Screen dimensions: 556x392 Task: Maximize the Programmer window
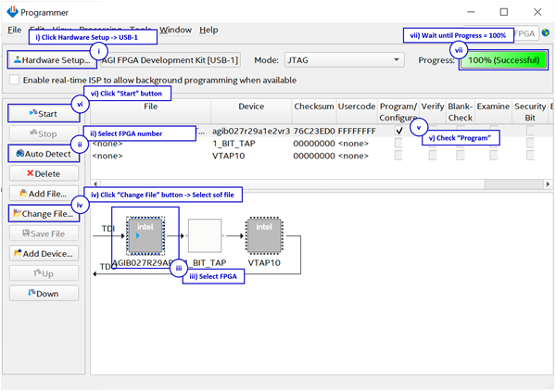click(504, 12)
